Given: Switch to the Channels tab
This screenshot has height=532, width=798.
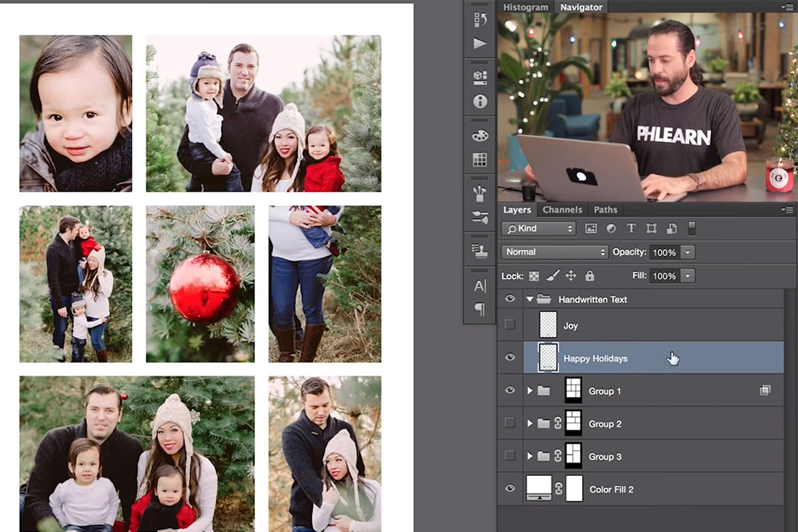Looking at the screenshot, I should tap(563, 209).
